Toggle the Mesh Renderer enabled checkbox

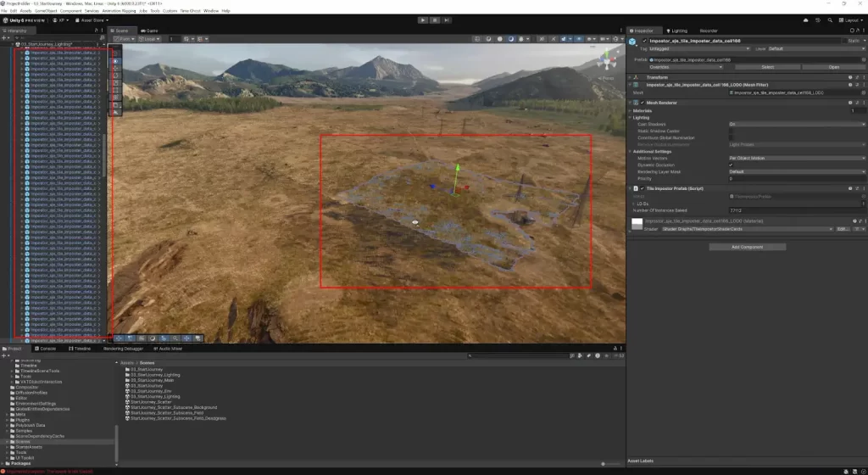[x=642, y=103]
